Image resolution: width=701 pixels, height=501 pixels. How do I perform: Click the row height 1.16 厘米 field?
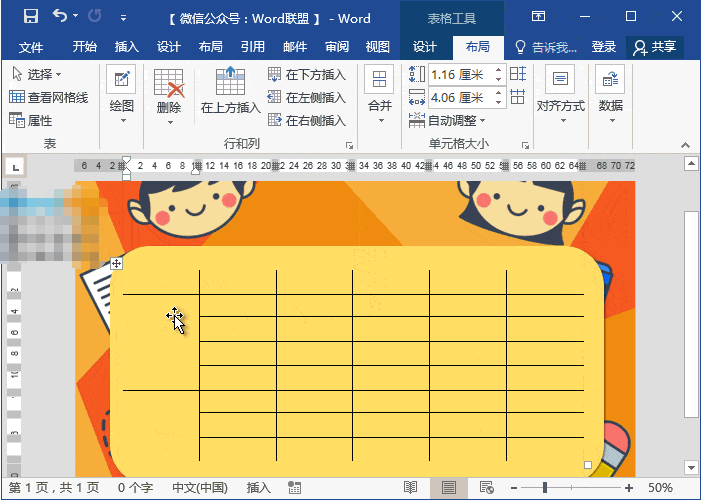[460, 75]
